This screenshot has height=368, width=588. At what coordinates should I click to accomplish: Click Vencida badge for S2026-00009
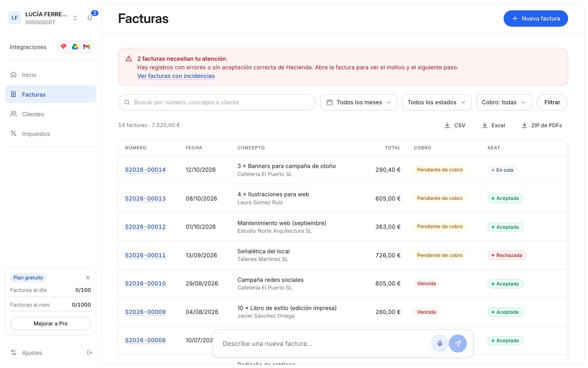[x=426, y=312]
